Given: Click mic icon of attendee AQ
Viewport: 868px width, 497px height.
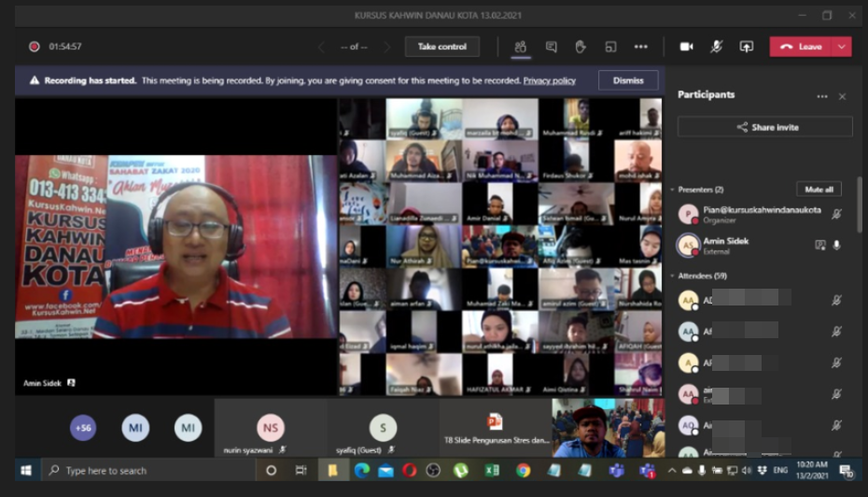Looking at the screenshot, I should (836, 425).
